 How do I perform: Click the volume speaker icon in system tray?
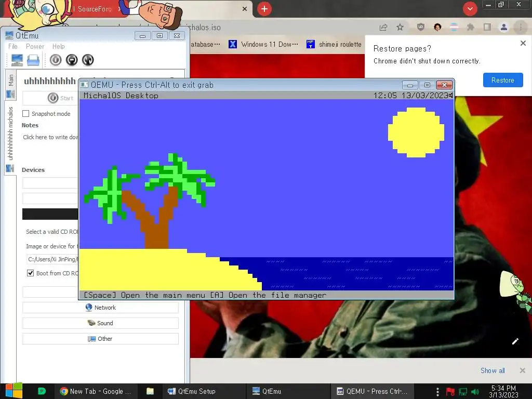click(x=475, y=392)
